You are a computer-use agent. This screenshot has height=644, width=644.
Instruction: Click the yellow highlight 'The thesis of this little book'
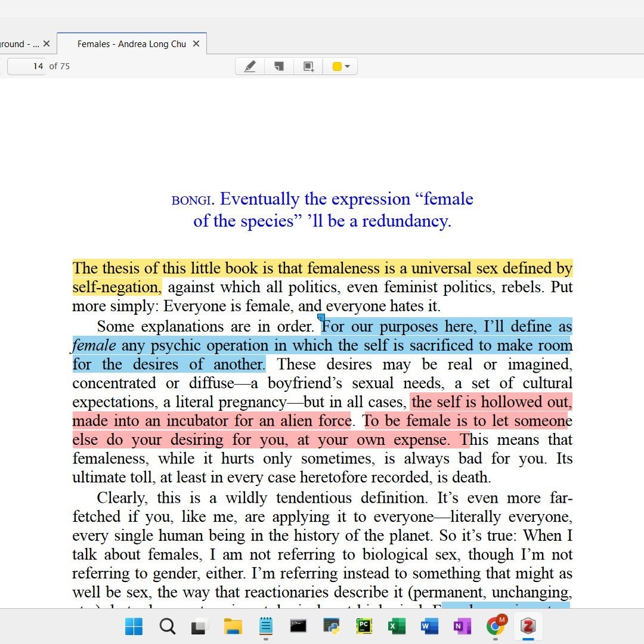pyautogui.click(x=166, y=268)
